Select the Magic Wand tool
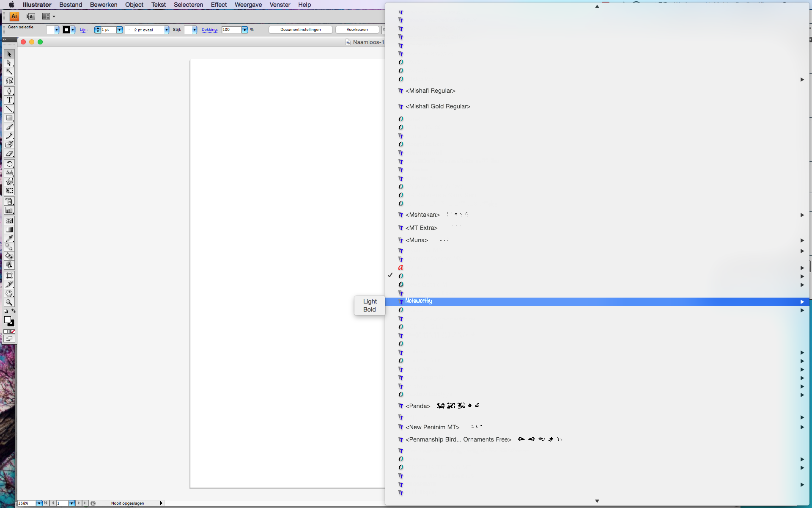The image size is (812, 508). (9, 72)
